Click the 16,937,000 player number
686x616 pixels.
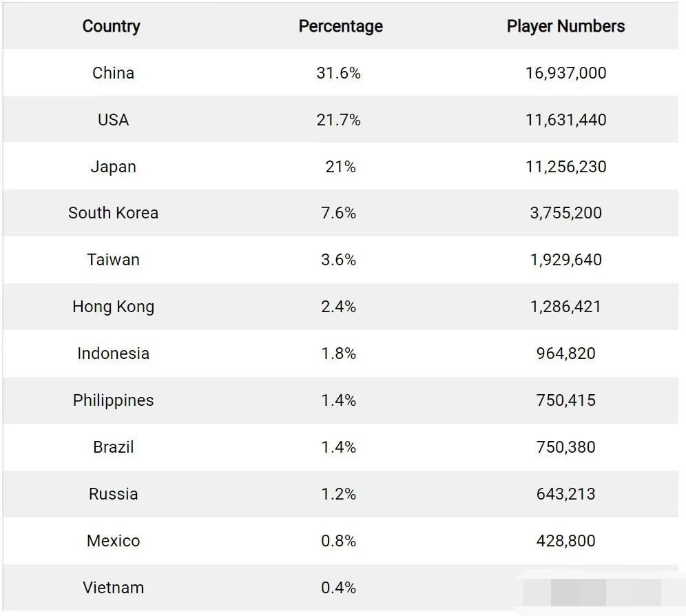point(565,72)
